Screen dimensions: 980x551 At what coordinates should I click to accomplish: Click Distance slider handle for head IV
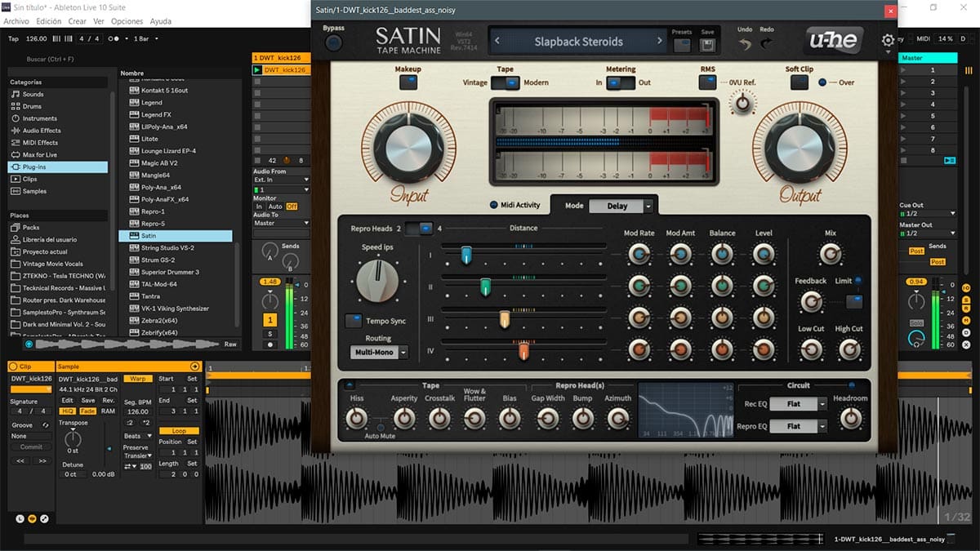(x=523, y=351)
